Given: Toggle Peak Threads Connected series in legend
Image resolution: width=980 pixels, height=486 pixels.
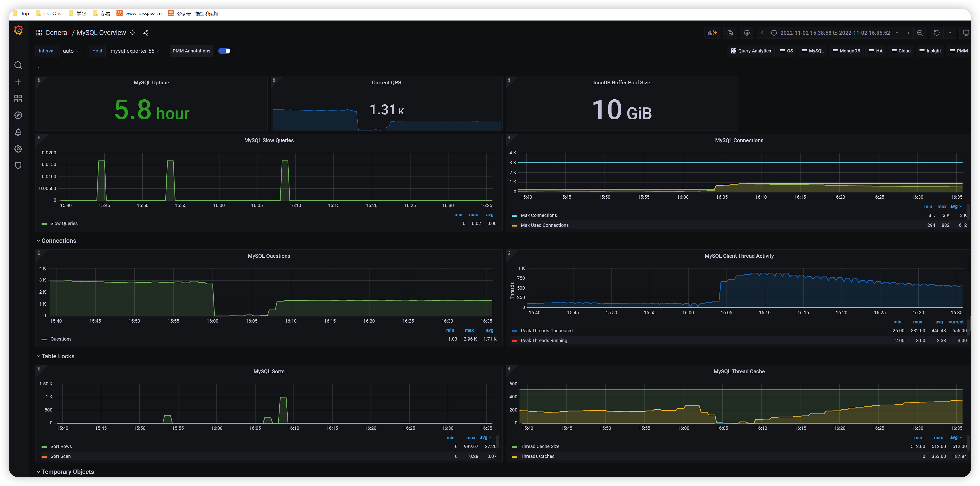Looking at the screenshot, I should coord(546,331).
